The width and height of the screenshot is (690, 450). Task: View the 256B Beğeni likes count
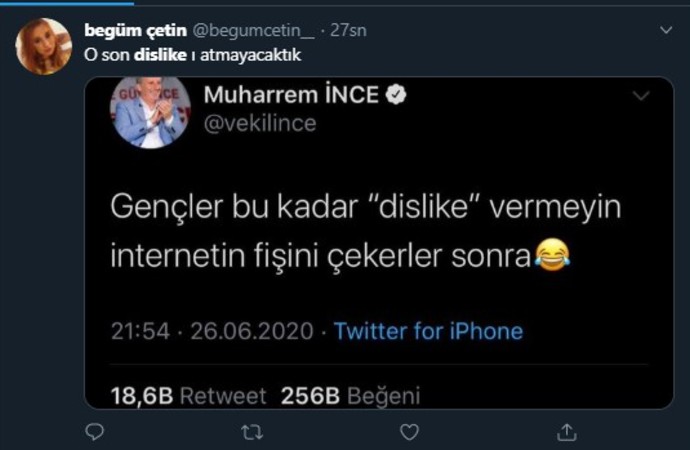point(350,396)
